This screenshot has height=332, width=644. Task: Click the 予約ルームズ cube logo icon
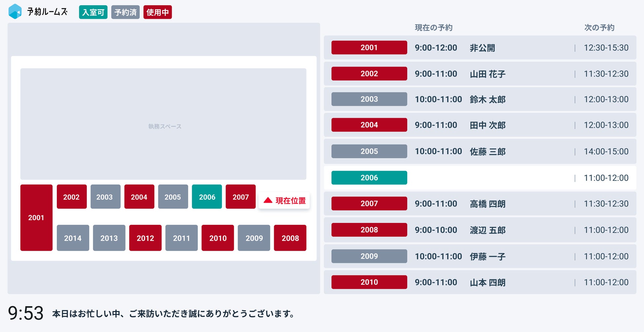point(15,12)
